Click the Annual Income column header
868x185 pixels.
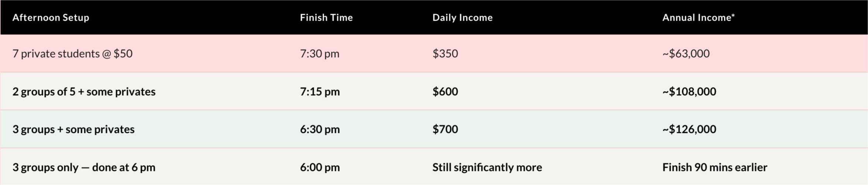pos(698,17)
